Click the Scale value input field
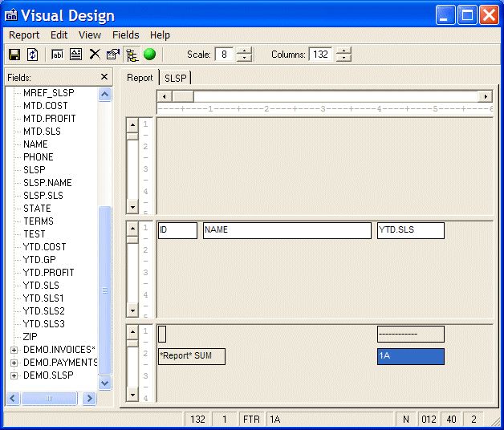This screenshot has width=504, height=430. tap(225, 55)
